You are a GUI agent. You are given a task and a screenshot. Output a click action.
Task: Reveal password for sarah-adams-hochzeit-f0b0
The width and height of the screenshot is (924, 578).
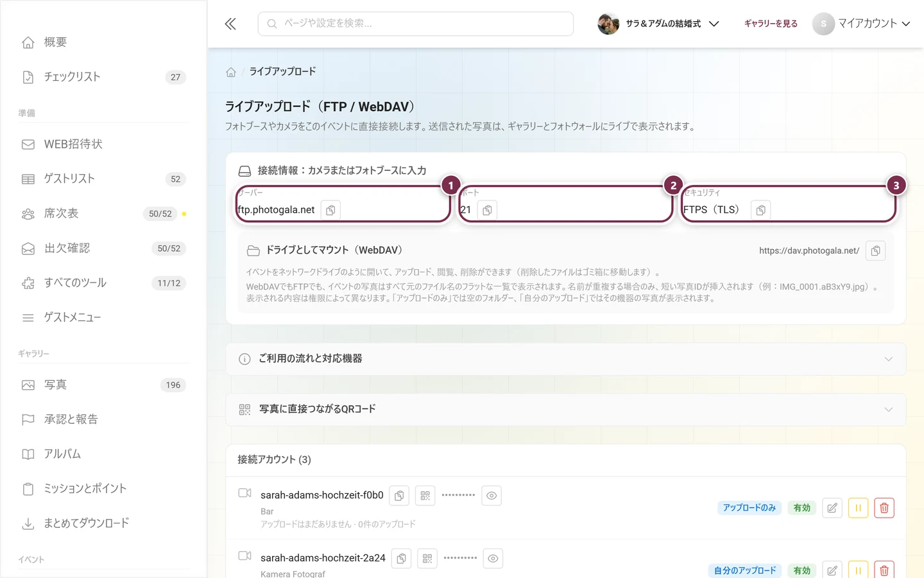pyautogui.click(x=492, y=496)
